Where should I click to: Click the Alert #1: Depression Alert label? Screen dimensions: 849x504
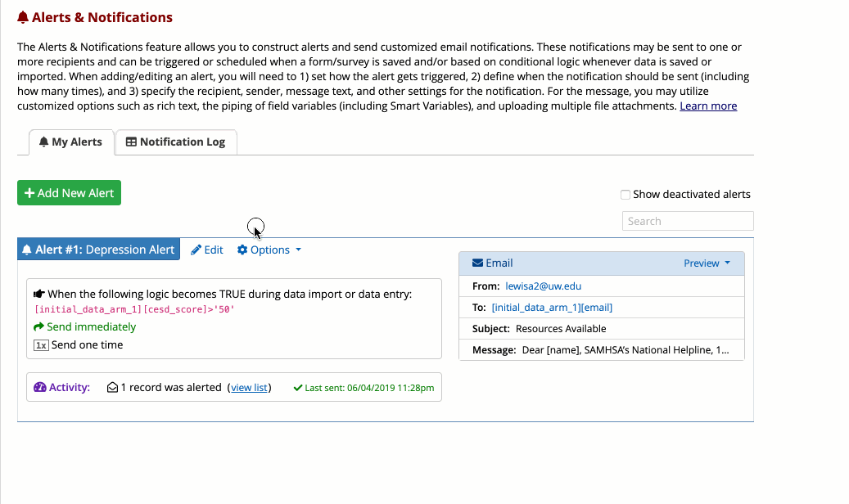[x=98, y=250]
